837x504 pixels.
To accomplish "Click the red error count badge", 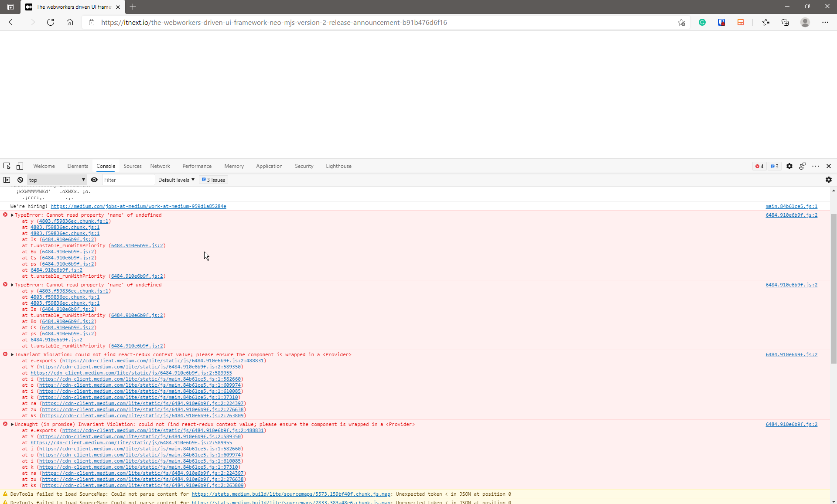I will point(759,166).
